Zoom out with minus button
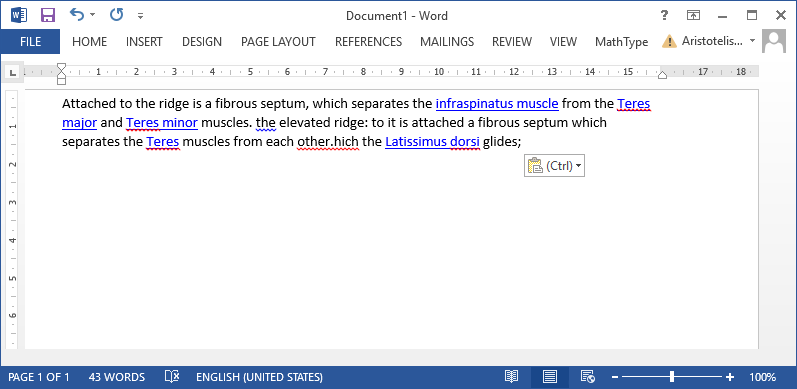The image size is (797, 389). [x=615, y=377]
